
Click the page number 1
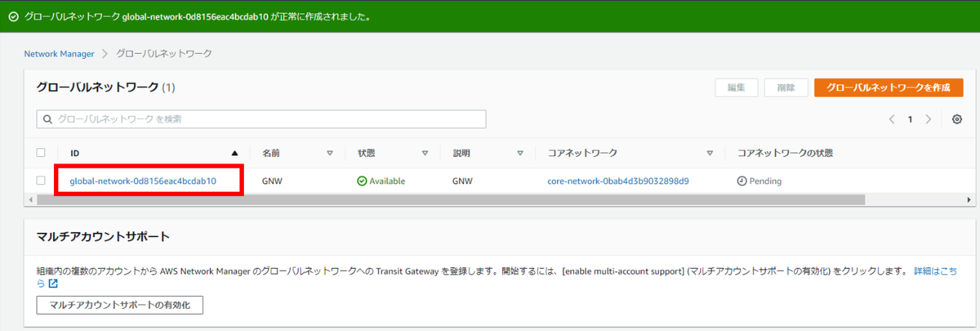point(911,119)
